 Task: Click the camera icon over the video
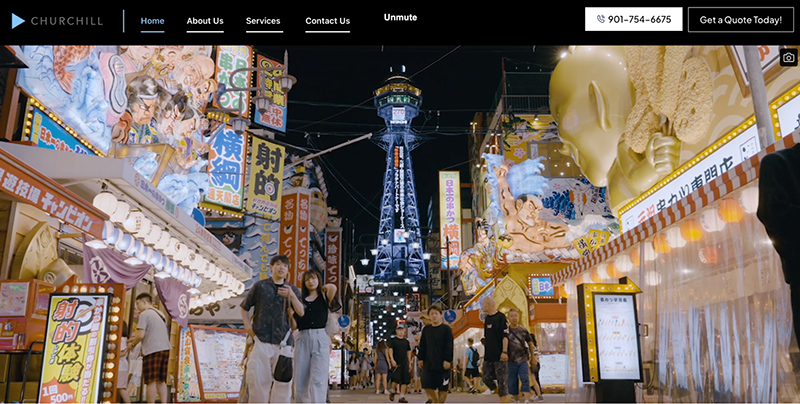click(x=788, y=58)
